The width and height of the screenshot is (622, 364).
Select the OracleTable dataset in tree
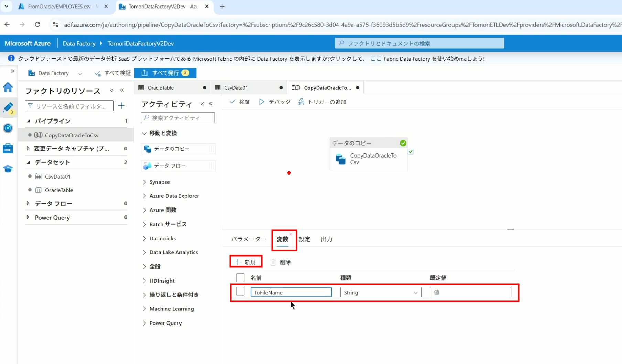tap(59, 190)
